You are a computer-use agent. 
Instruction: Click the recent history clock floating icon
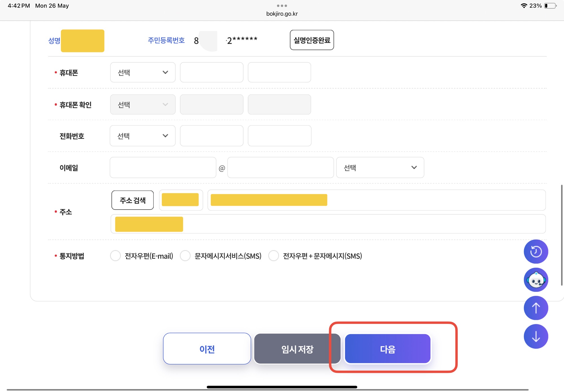tap(536, 251)
